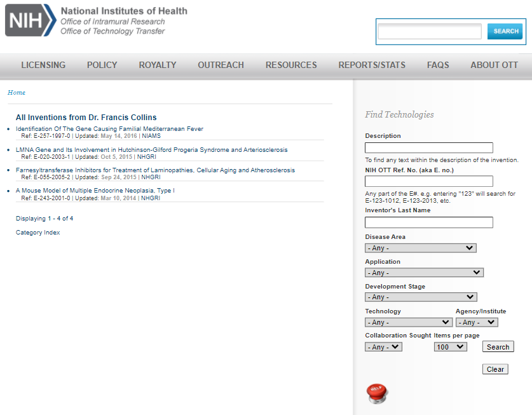532x415 pixels.
Task: Click into the Description field
Action: pos(429,147)
